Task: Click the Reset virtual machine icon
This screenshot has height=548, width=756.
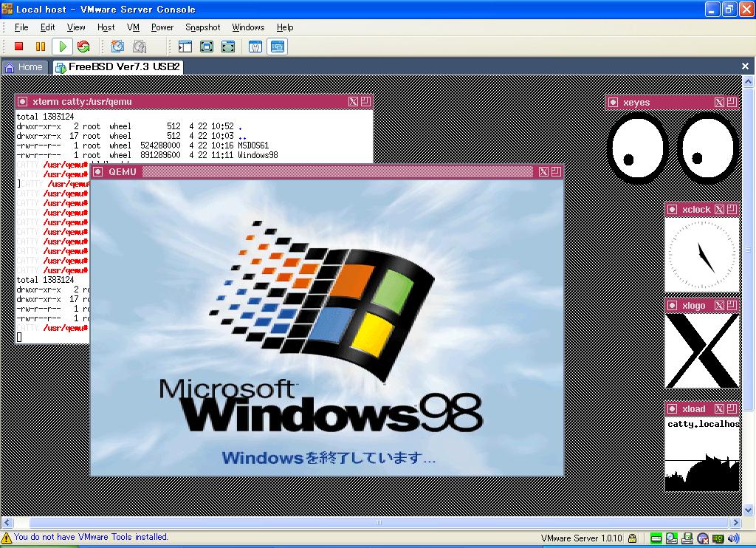Action: pyautogui.click(x=83, y=47)
